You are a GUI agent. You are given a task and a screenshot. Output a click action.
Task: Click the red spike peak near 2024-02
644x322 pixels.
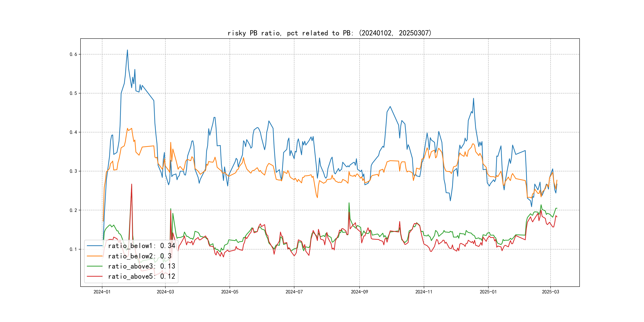tap(132, 184)
